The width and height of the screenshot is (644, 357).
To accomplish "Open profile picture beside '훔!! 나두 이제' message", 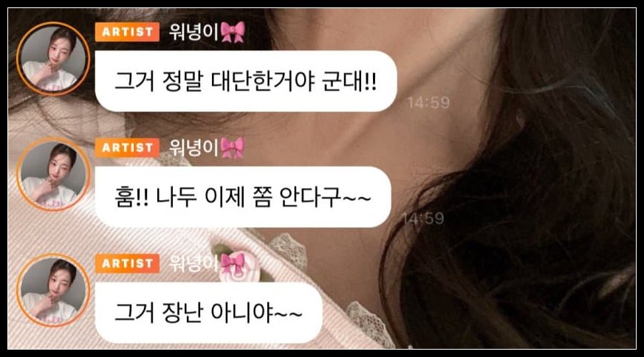I will tap(53, 174).
